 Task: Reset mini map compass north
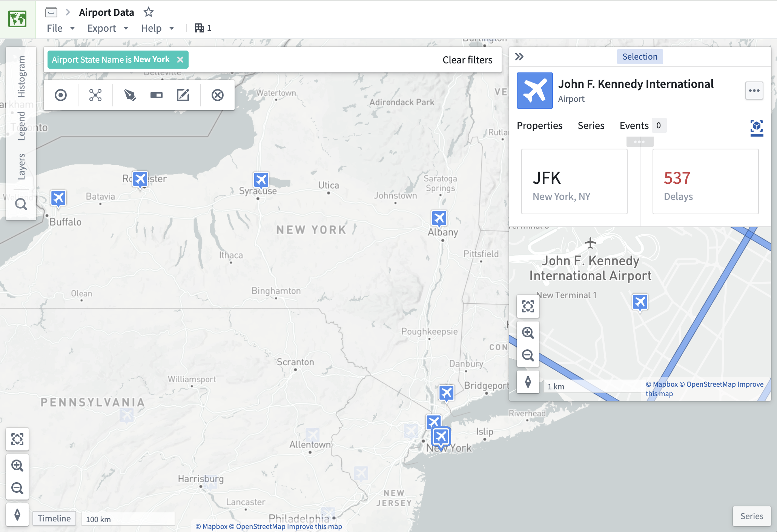pos(528,382)
